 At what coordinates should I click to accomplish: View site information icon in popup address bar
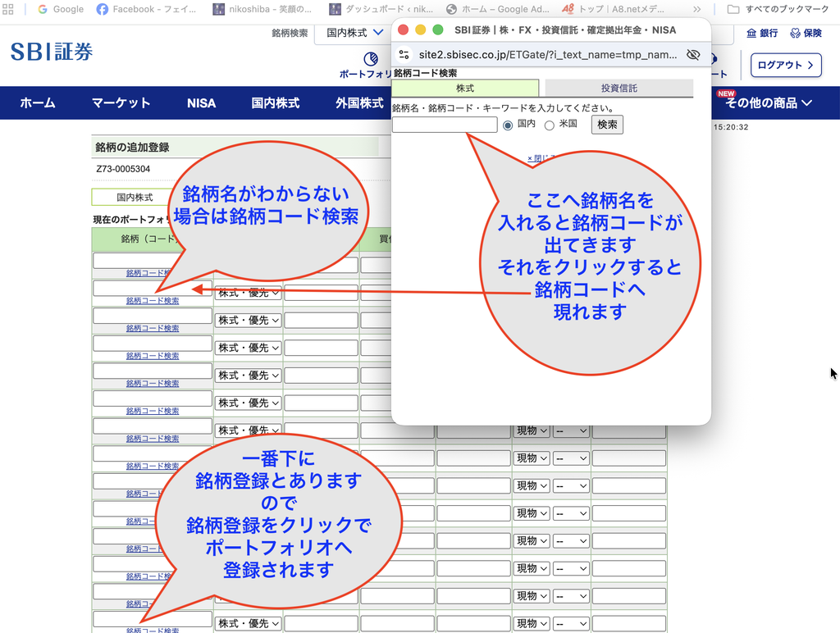pos(404,55)
